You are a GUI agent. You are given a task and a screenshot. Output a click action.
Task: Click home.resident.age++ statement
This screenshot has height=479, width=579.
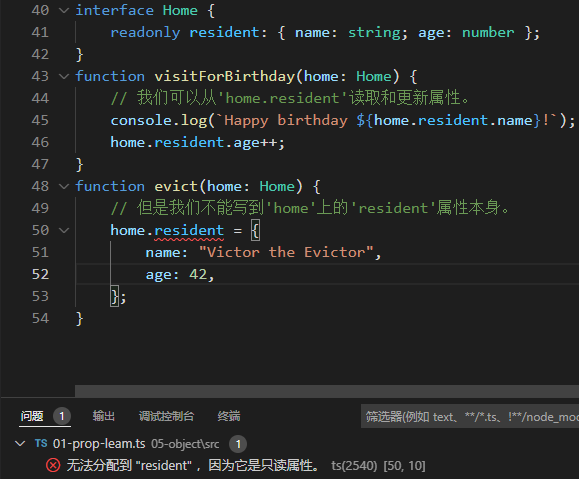point(198,143)
